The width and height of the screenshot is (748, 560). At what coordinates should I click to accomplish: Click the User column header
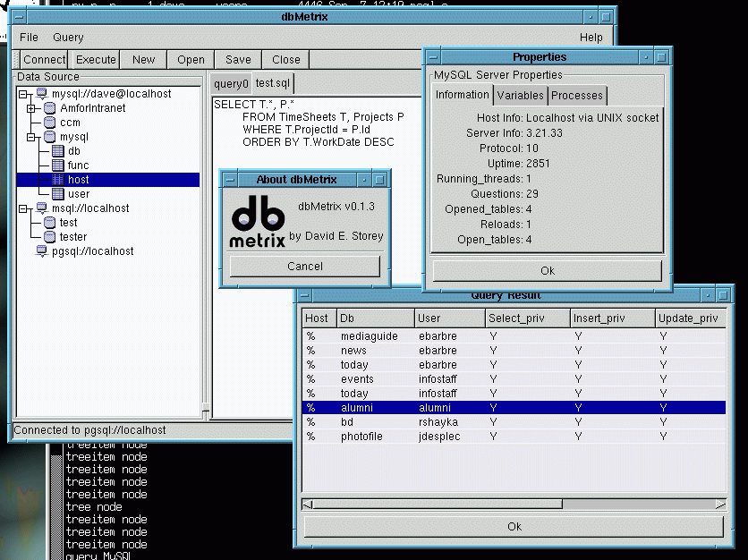coord(449,318)
